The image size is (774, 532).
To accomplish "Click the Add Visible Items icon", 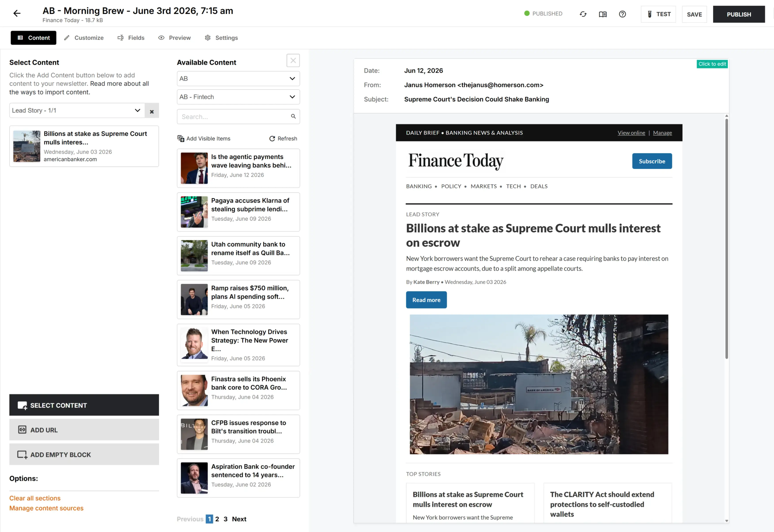I will click(x=181, y=139).
